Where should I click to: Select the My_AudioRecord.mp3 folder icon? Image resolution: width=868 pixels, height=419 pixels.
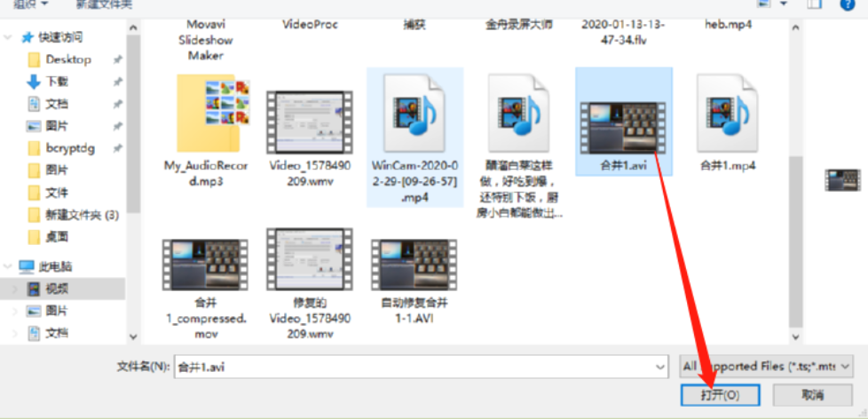pyautogui.click(x=212, y=114)
